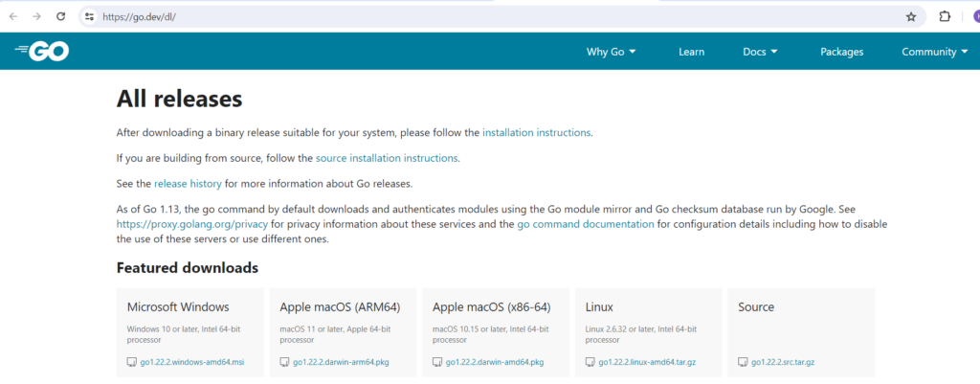The image size is (980, 384).
Task: Open the installation instructions link
Action: coord(536,132)
